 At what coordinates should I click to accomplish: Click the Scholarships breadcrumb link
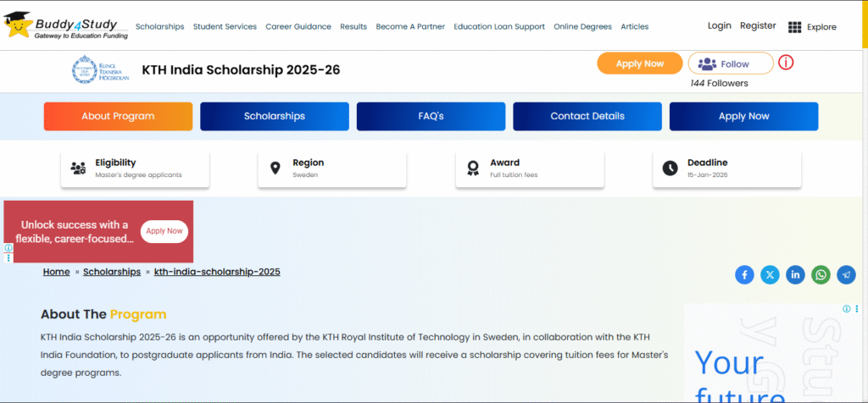point(112,272)
